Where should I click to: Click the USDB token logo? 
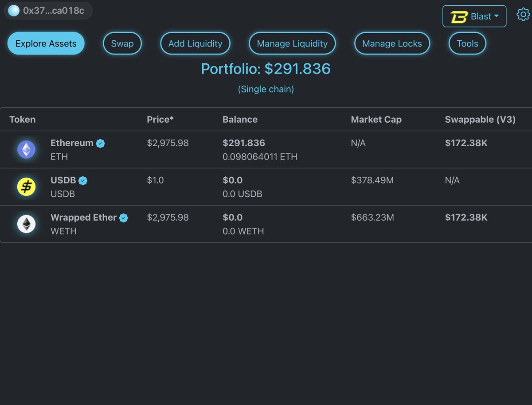(x=26, y=187)
